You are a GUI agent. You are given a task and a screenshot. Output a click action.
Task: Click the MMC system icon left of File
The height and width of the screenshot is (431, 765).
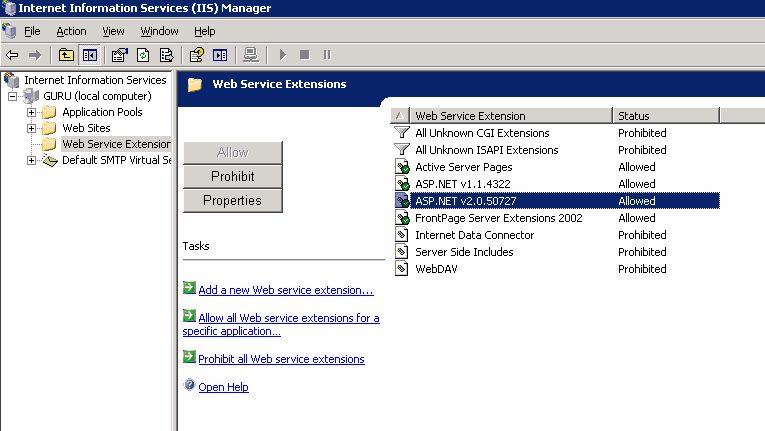(x=10, y=31)
